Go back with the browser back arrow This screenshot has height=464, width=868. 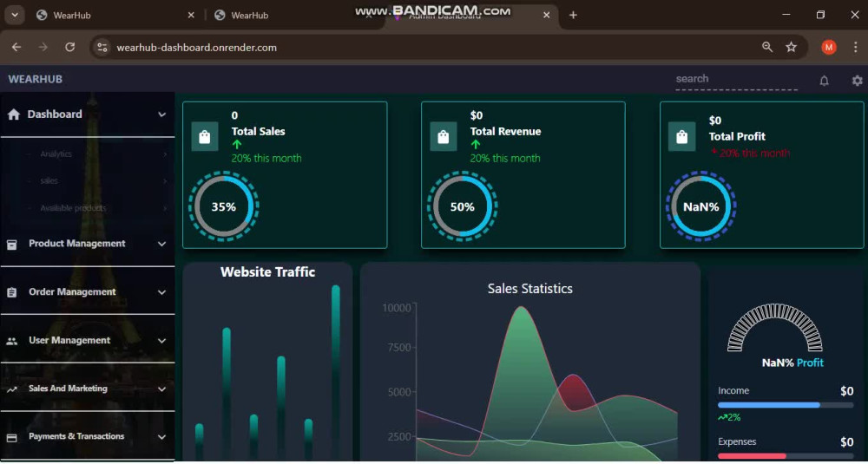click(16, 47)
